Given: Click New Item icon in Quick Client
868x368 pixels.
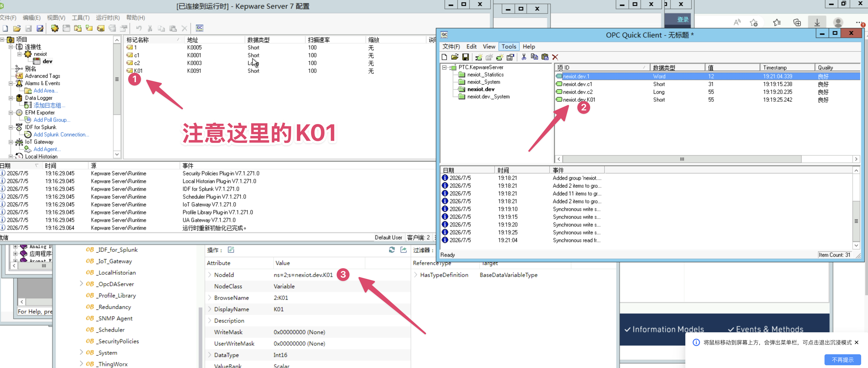Looking at the screenshot, I should pyautogui.click(x=500, y=57).
